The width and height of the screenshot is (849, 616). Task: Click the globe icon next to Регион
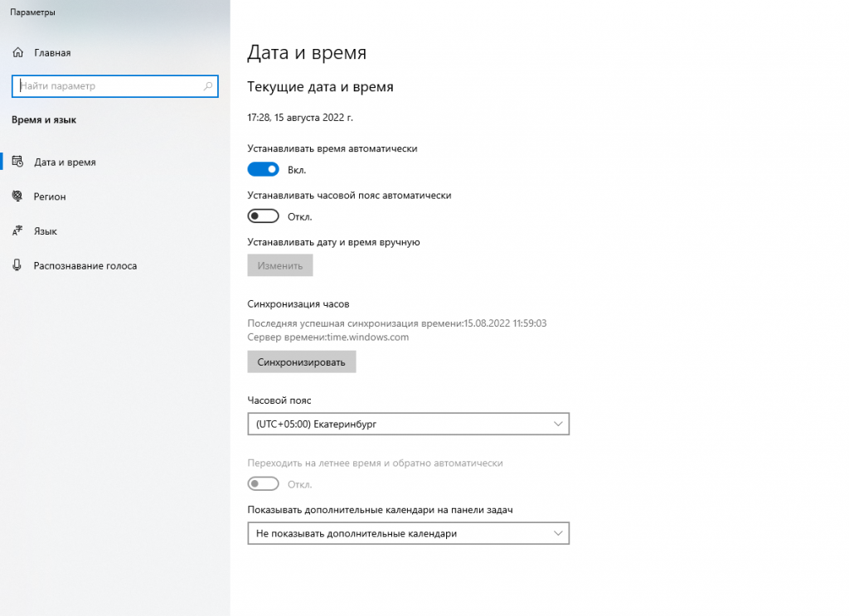coord(18,196)
